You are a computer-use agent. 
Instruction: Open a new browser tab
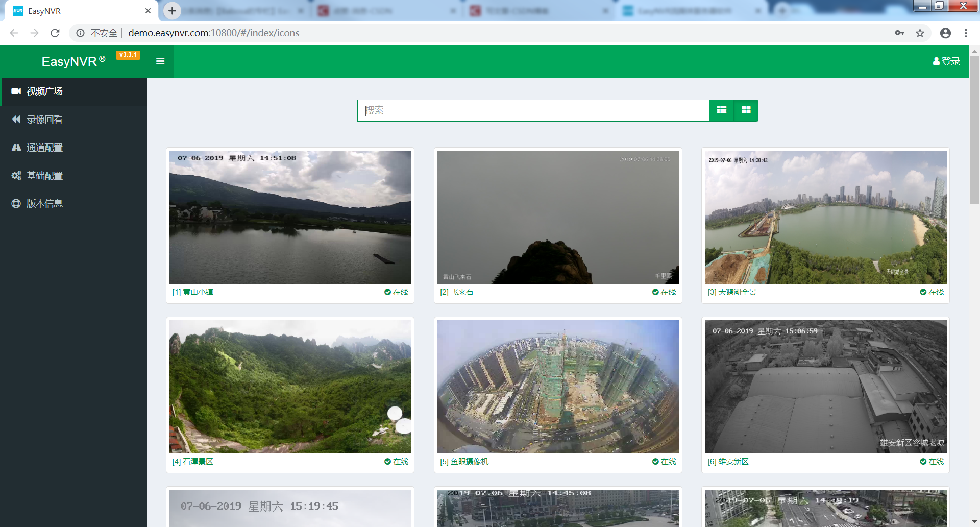click(171, 10)
